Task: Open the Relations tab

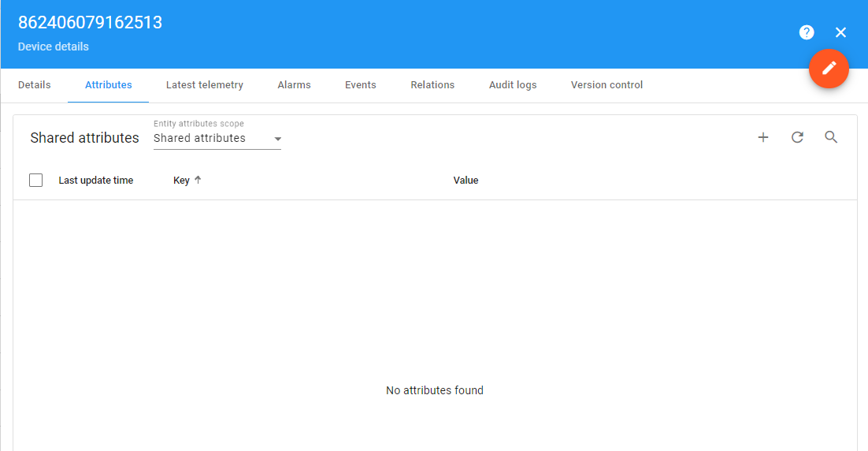Action: pyautogui.click(x=432, y=85)
